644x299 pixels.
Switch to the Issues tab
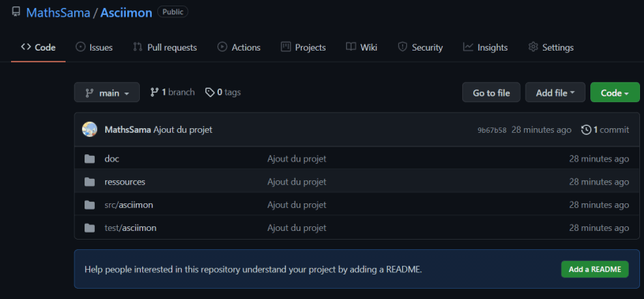[x=94, y=47]
